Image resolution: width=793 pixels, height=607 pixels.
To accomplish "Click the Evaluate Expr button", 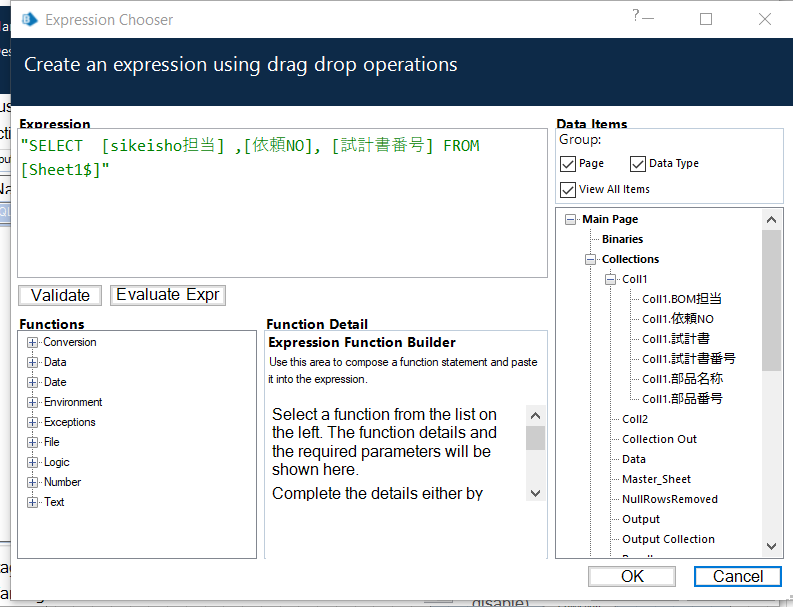I will (168, 295).
